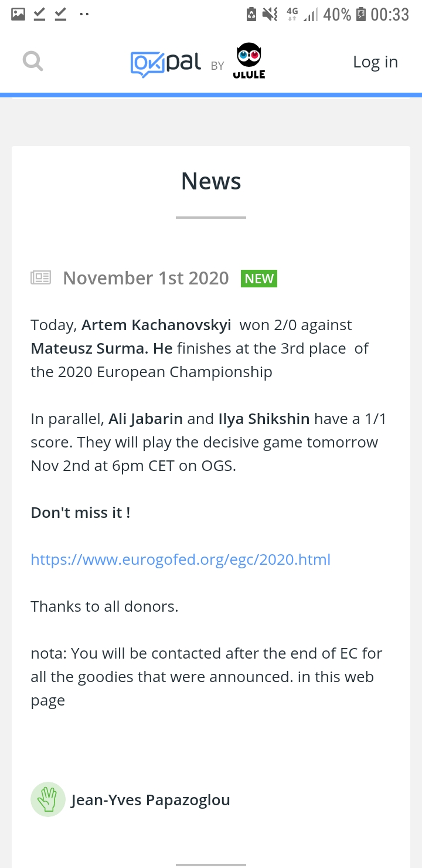Tap the green NEW badge

[x=259, y=279]
